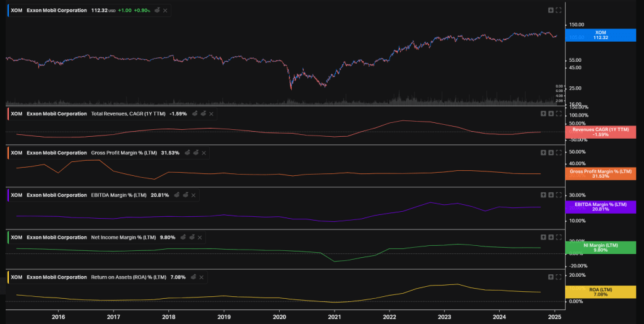Move the main price pane down
Screen dimensions: 644x324
pyautogui.click(x=551, y=10)
